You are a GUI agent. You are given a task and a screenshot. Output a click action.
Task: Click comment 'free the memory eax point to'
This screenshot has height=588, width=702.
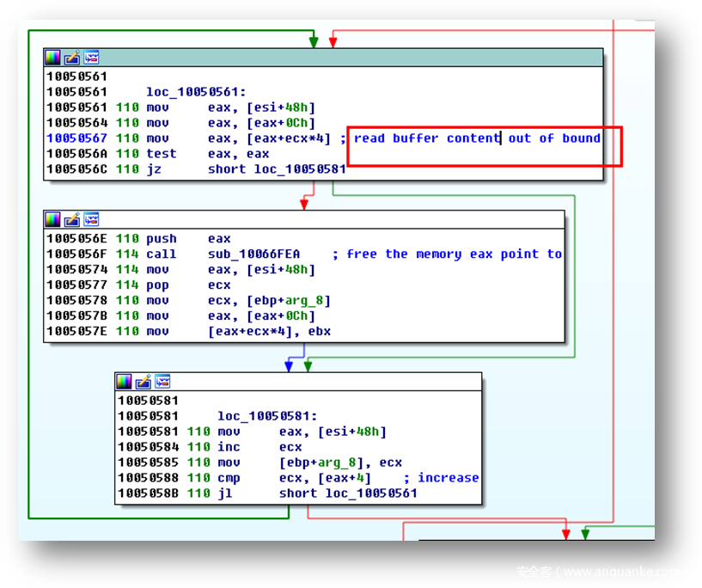(x=454, y=254)
